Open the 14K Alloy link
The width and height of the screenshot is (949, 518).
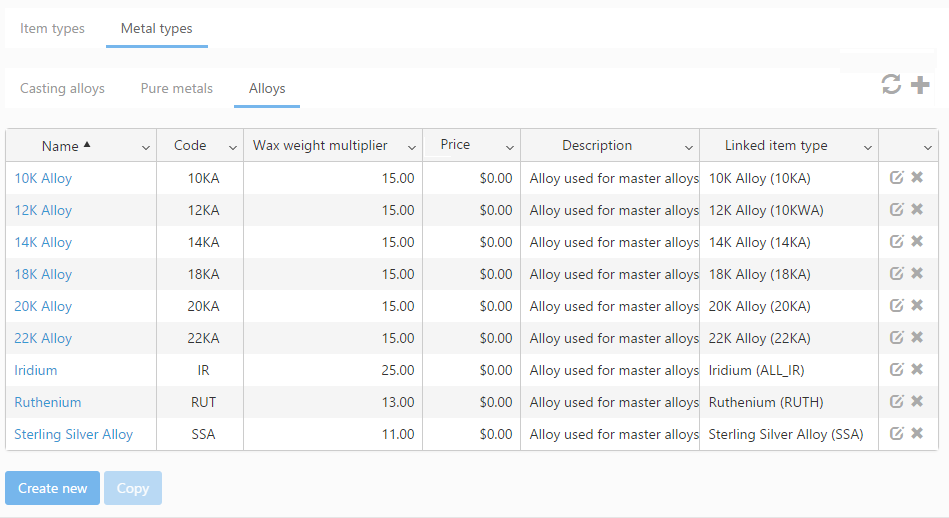[43, 242]
